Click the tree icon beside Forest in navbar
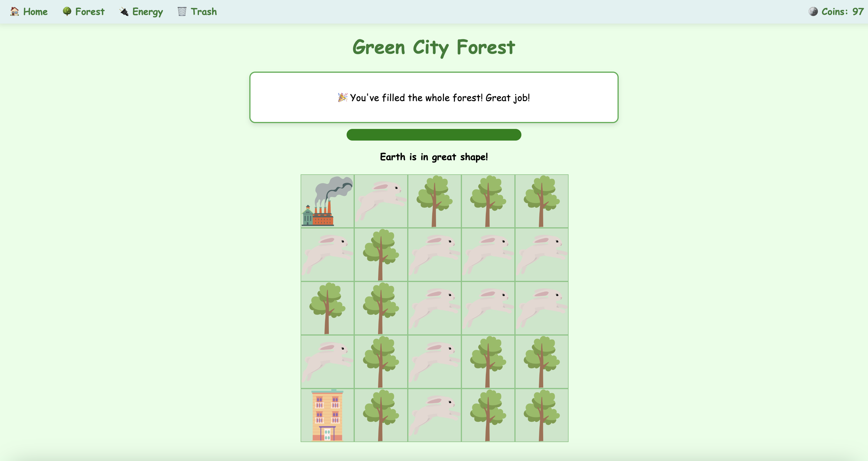 coord(67,11)
